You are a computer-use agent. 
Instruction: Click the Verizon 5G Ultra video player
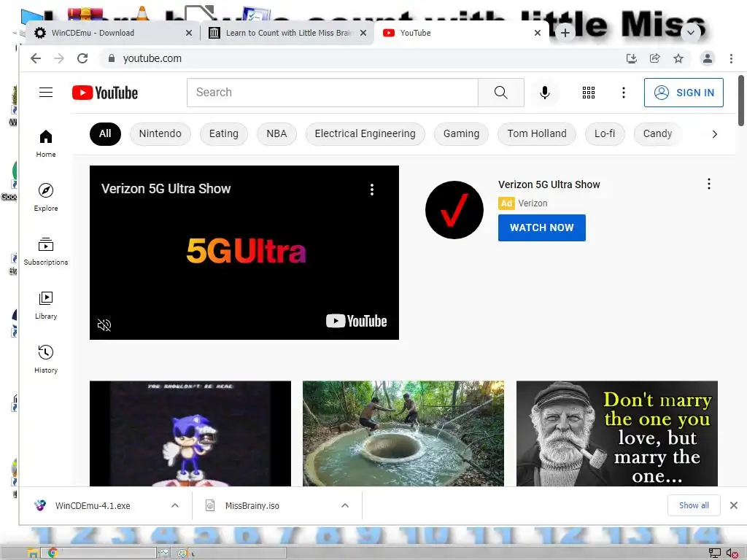[x=244, y=252]
